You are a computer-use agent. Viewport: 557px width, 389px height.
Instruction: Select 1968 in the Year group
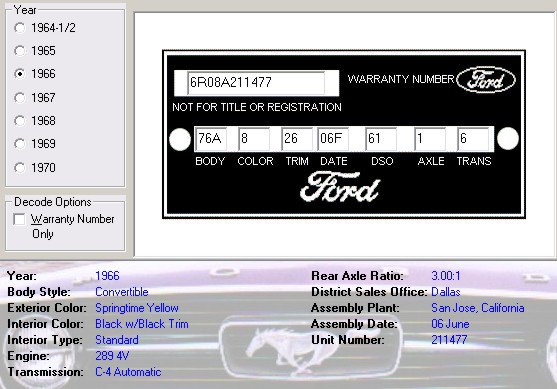(x=20, y=121)
